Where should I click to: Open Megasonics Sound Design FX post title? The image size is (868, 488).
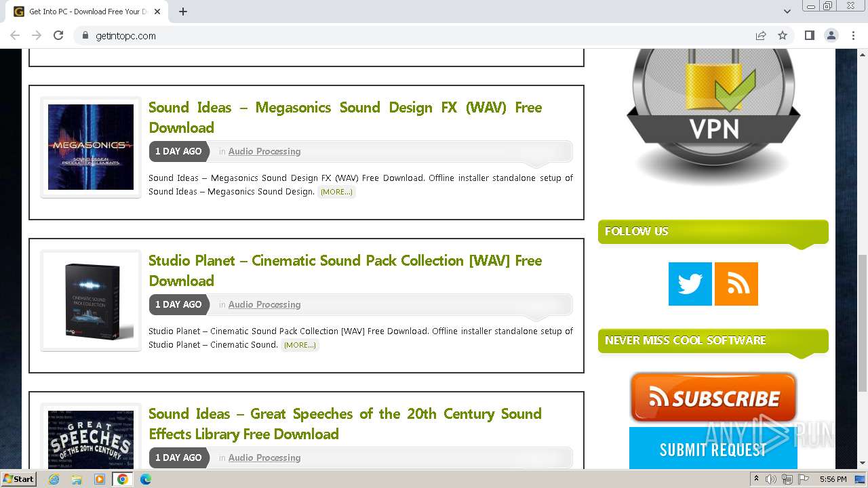point(345,117)
